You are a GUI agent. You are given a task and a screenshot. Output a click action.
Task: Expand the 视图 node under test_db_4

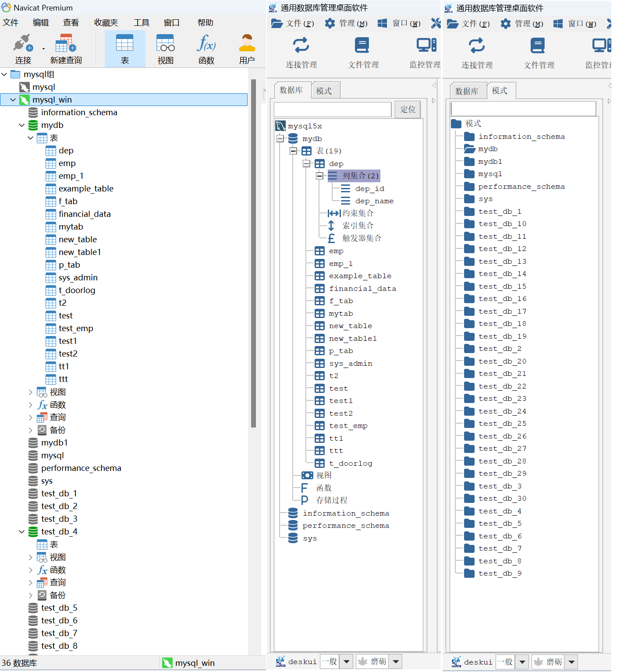pos(30,557)
